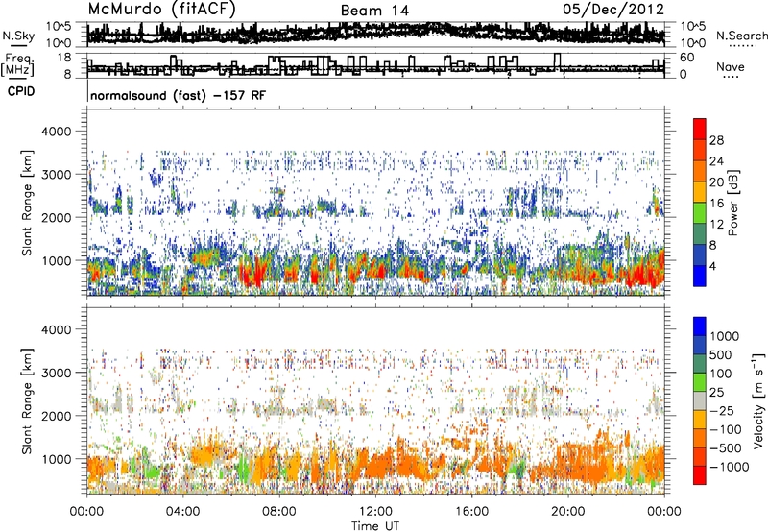
Task: Click Slant Range label of power panel
Action: click(27, 204)
